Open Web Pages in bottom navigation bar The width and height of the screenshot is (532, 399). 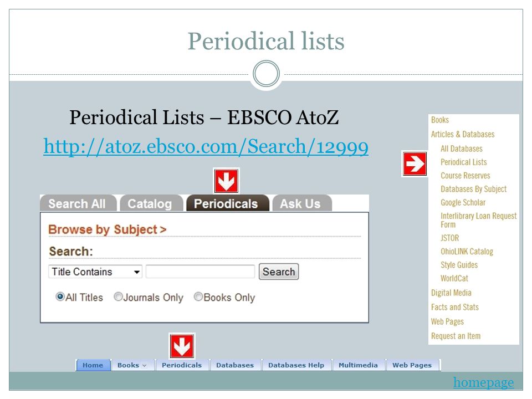(412, 365)
